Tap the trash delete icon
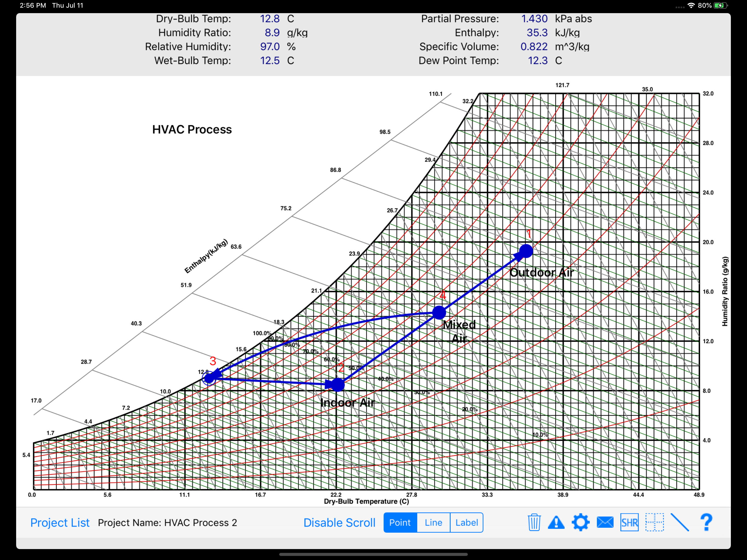The height and width of the screenshot is (560, 747). point(534,522)
